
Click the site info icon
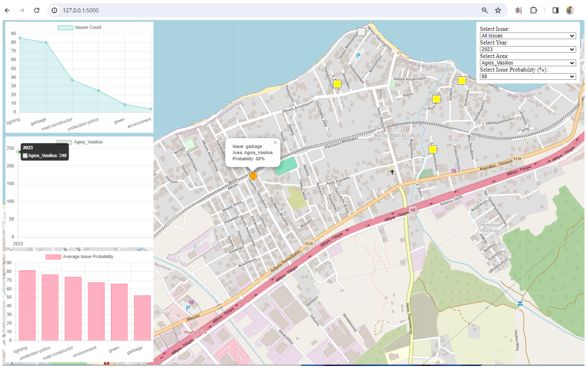pyautogui.click(x=54, y=10)
